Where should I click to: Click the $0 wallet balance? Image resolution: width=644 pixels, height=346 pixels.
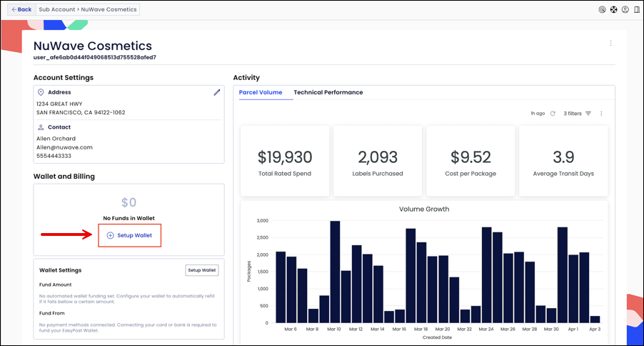coord(129,202)
